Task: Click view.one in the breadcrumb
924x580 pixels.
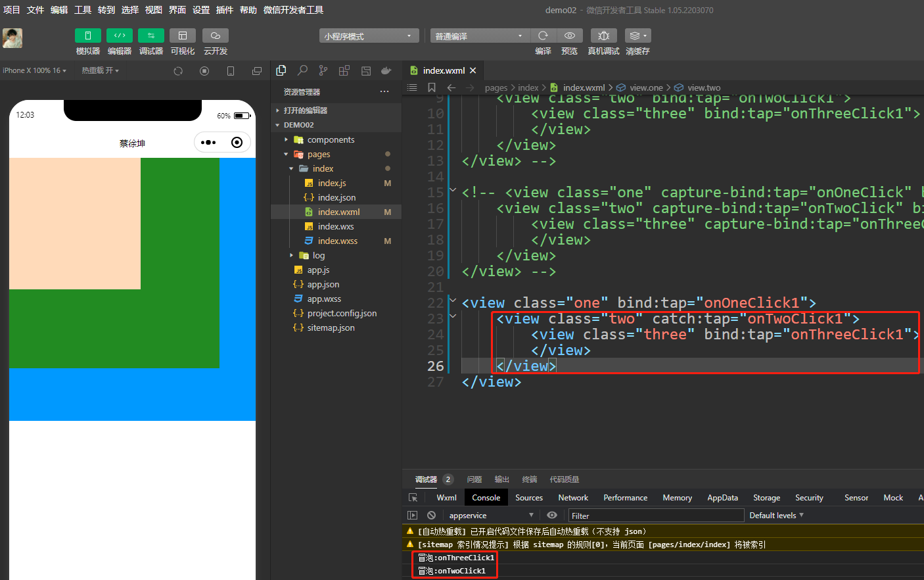Action: pyautogui.click(x=647, y=87)
